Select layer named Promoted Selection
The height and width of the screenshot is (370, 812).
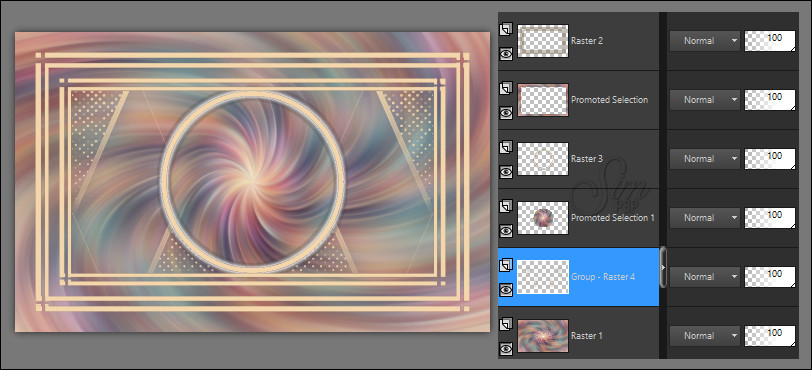pyautogui.click(x=610, y=99)
